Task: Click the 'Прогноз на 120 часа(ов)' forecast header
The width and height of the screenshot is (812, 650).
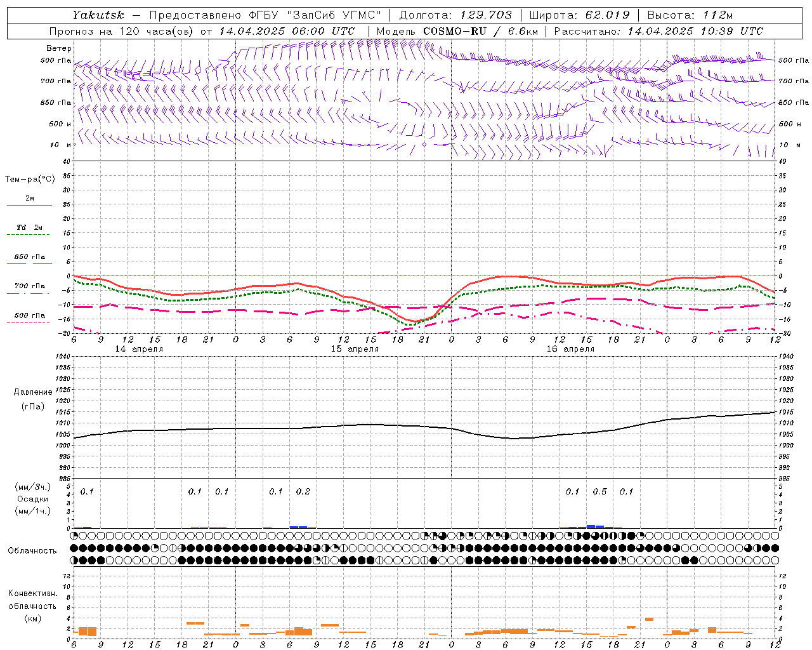Action: (x=122, y=31)
